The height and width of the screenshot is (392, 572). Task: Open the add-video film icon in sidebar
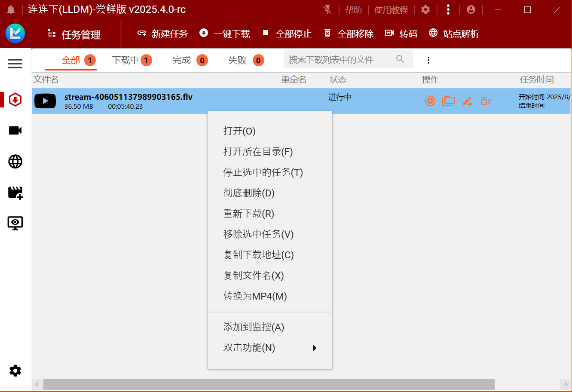pos(15,193)
